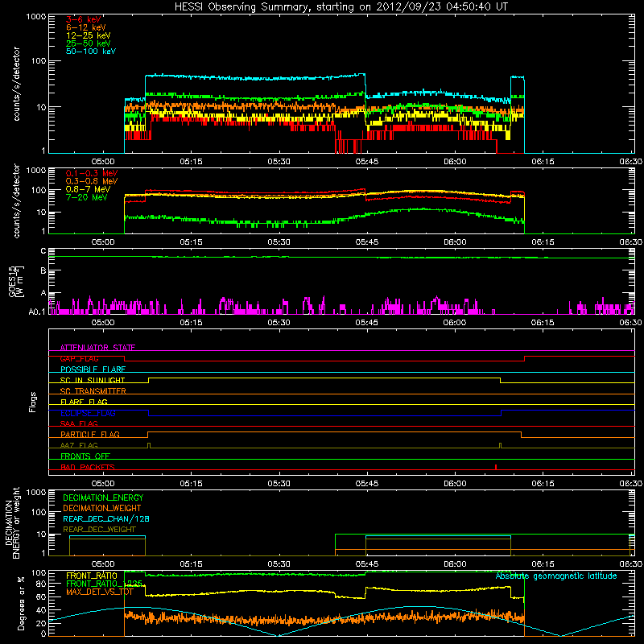Select the 6-12 keV legend label
The height and width of the screenshot is (644, 644).
click(x=86, y=27)
